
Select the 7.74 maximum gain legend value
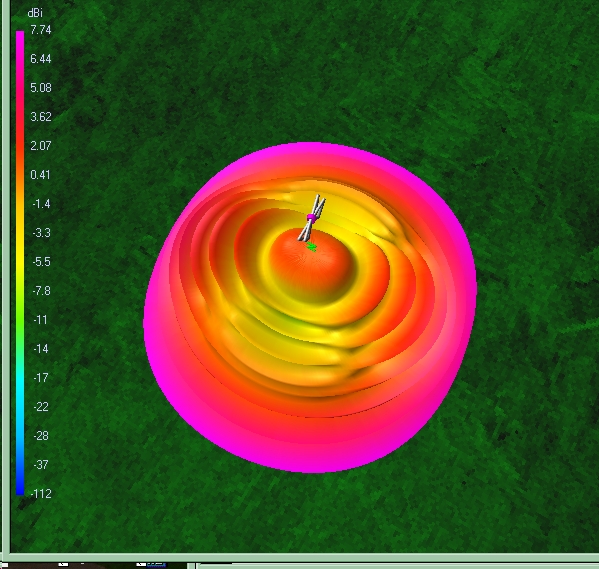point(40,30)
